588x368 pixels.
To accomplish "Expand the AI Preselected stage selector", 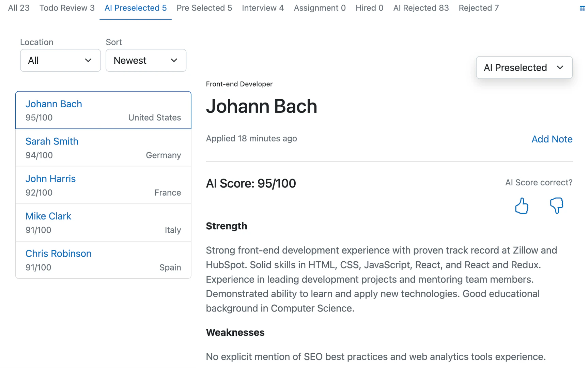I will point(524,67).
